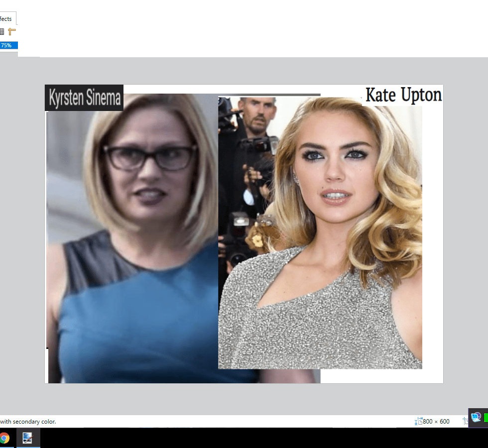Screen dimensions: 488x448
Task: Toggle the pixel grid icon
Action: click(2, 31)
